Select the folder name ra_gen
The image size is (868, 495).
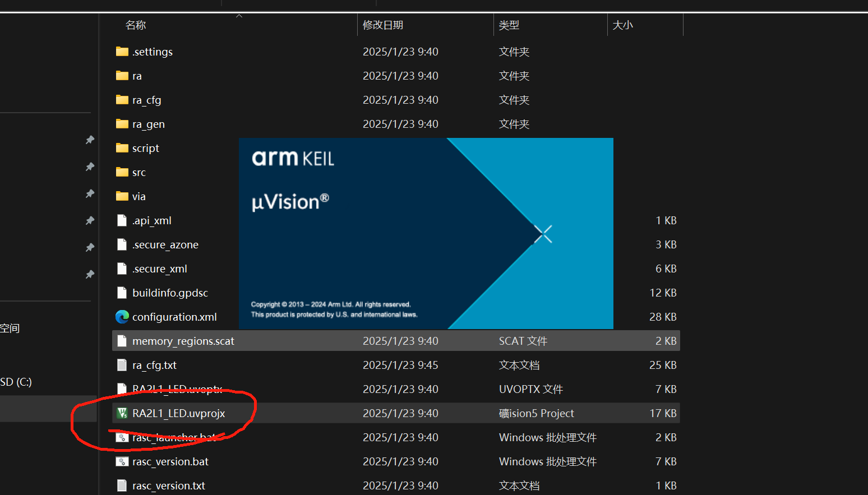pos(149,124)
